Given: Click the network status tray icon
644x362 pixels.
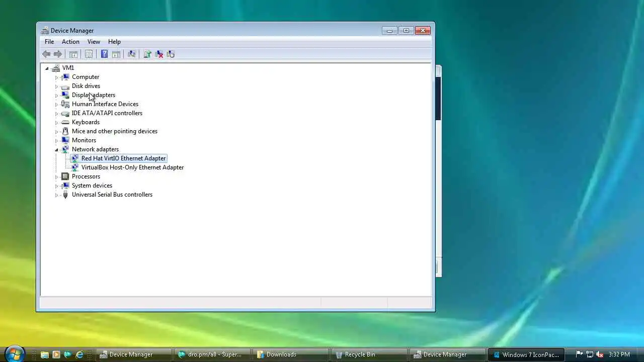Looking at the screenshot, I should click(590, 354).
